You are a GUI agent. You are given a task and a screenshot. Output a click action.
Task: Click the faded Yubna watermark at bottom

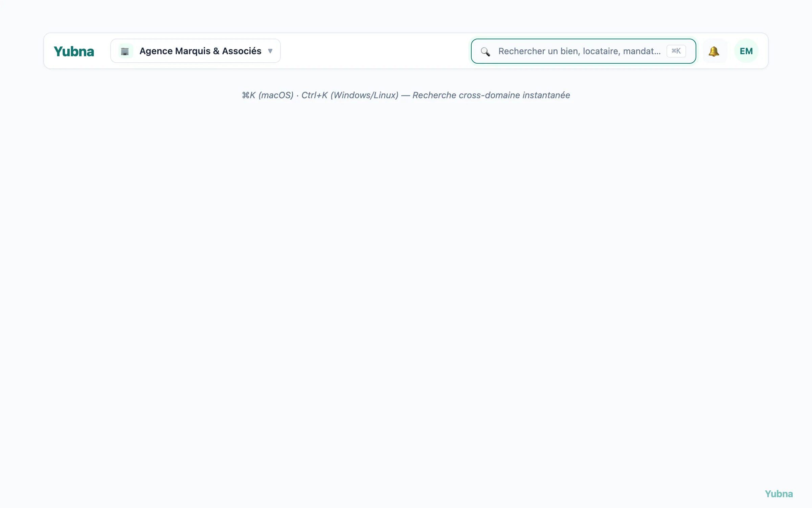(779, 494)
